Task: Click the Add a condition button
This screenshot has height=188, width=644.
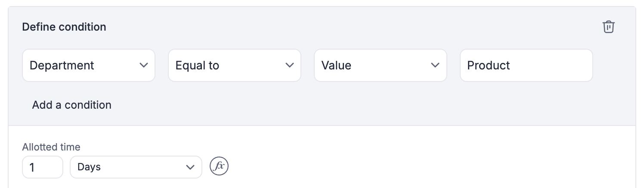Action: pyautogui.click(x=71, y=105)
